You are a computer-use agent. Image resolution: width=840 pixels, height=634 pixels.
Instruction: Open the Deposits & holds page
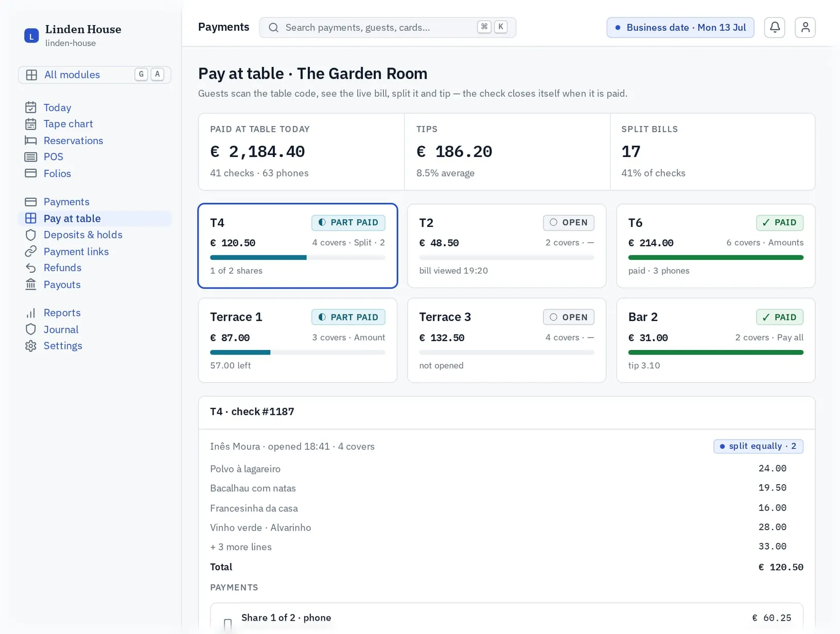coord(95,235)
